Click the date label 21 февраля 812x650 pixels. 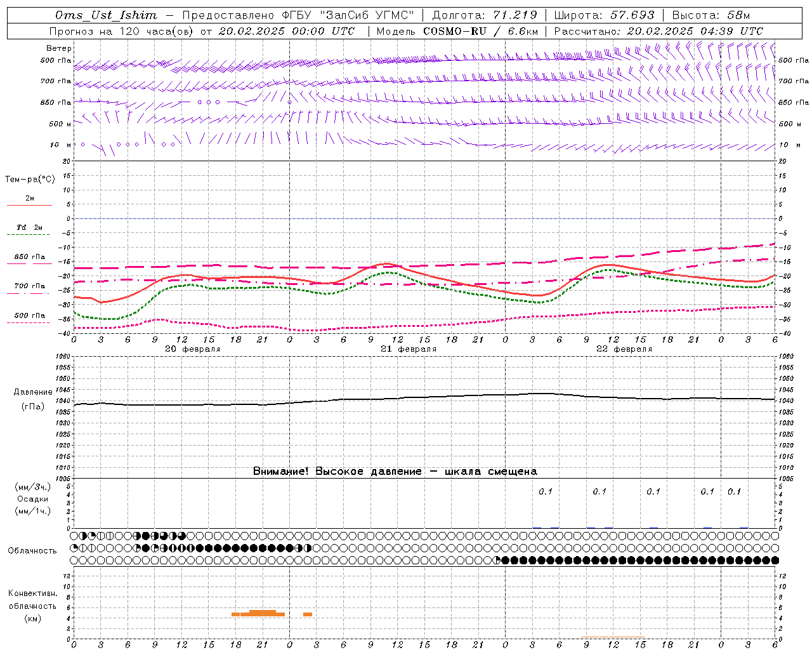(408, 349)
